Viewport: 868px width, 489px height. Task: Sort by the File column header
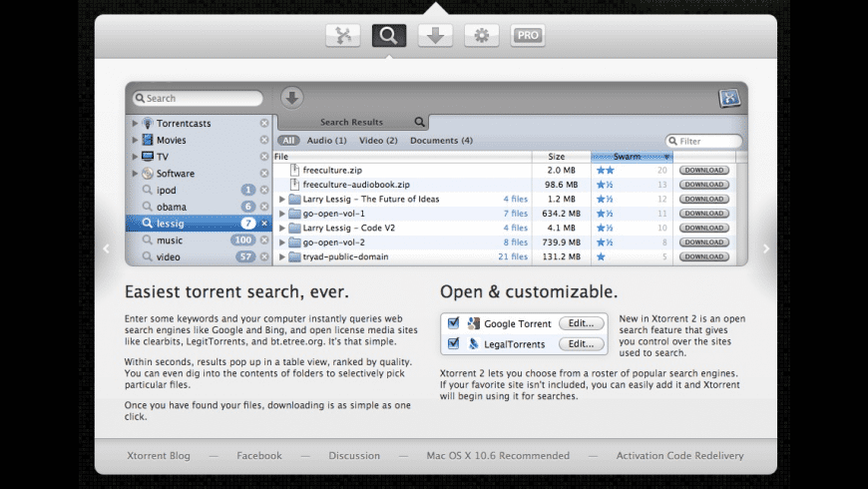pos(402,157)
